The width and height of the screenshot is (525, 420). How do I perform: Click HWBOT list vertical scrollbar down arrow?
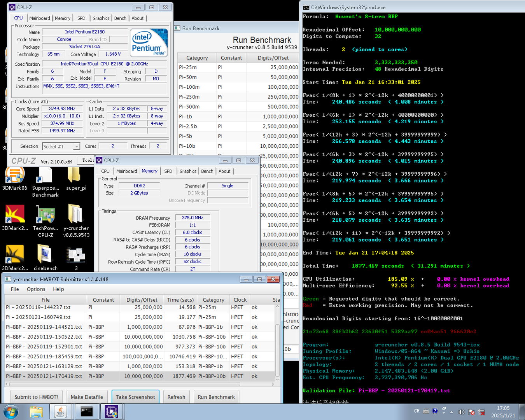[x=277, y=379]
